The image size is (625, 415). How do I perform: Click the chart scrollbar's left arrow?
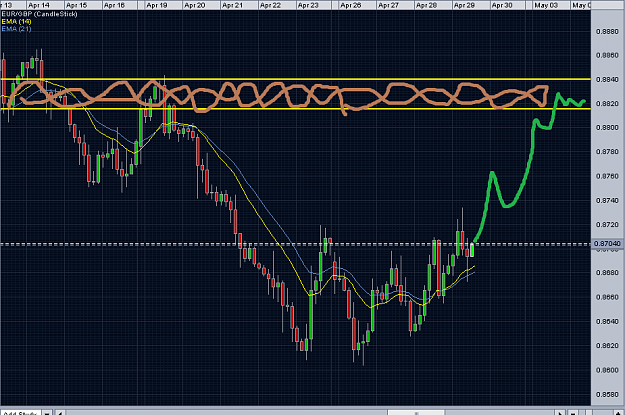(x=60, y=412)
